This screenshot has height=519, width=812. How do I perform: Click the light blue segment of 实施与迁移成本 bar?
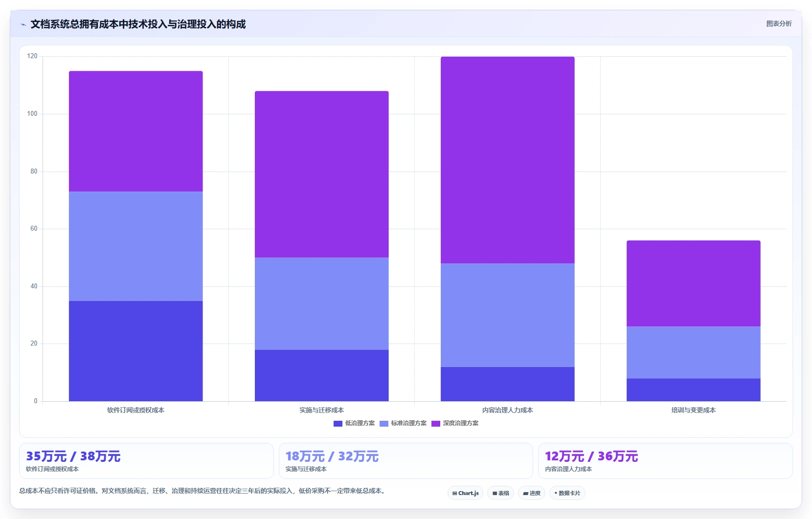(321, 304)
